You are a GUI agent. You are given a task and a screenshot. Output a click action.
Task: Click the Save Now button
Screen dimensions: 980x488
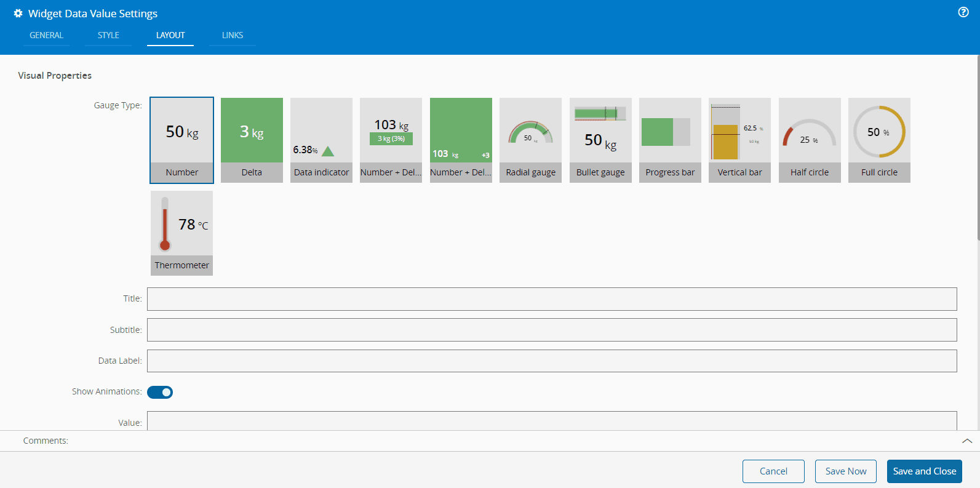coord(846,471)
